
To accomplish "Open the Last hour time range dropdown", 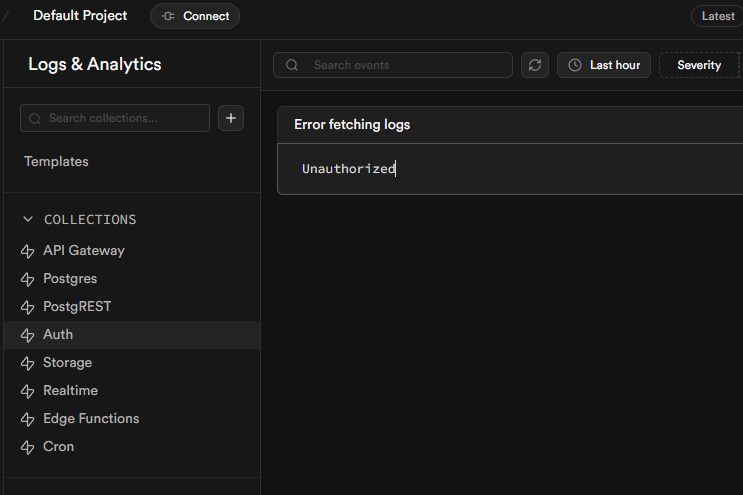I will [x=604, y=65].
